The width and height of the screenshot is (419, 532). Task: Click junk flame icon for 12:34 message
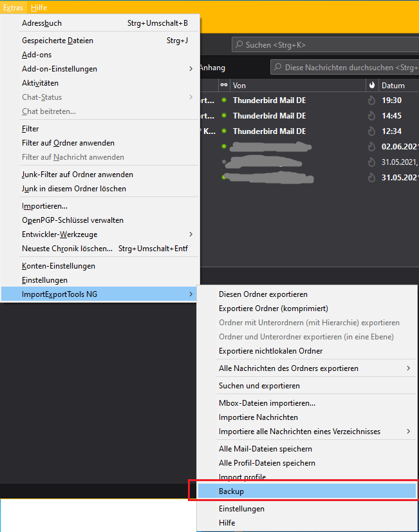pos(371,131)
